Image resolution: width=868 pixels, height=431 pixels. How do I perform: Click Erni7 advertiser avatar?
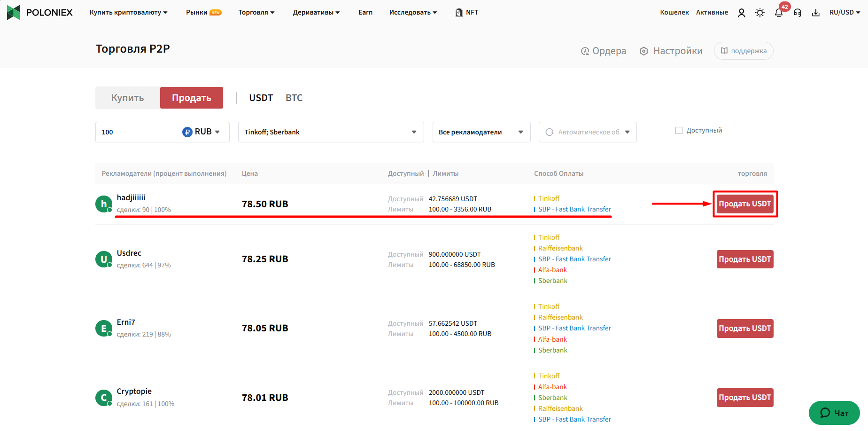point(104,328)
